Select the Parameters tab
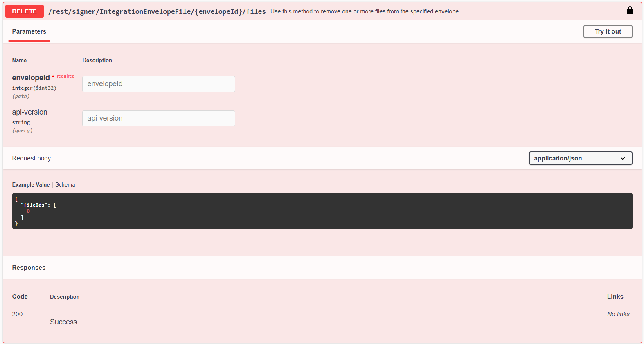The image size is (644, 344). click(x=29, y=31)
